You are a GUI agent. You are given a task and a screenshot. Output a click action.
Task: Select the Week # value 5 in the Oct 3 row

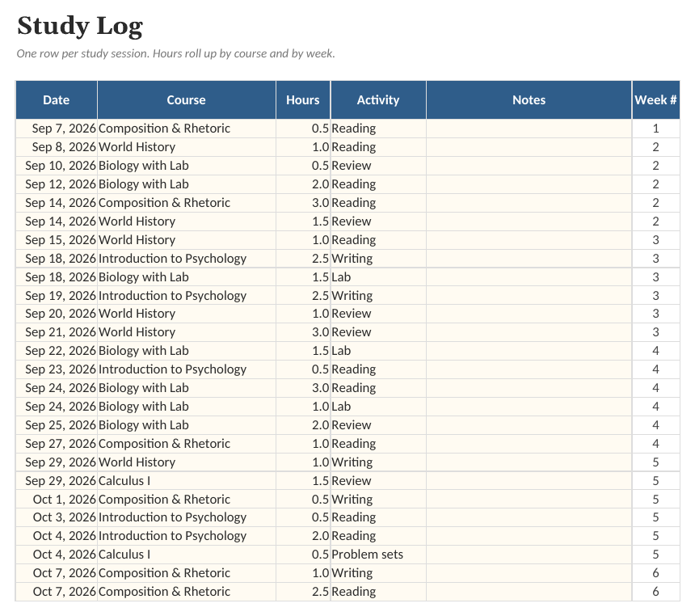[x=655, y=517]
